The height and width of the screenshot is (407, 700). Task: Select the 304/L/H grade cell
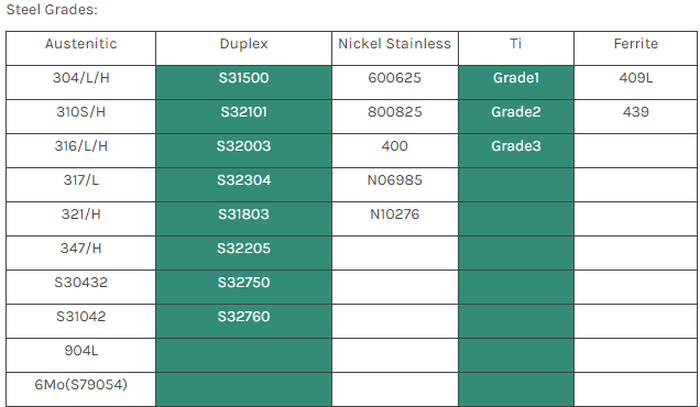(x=81, y=78)
